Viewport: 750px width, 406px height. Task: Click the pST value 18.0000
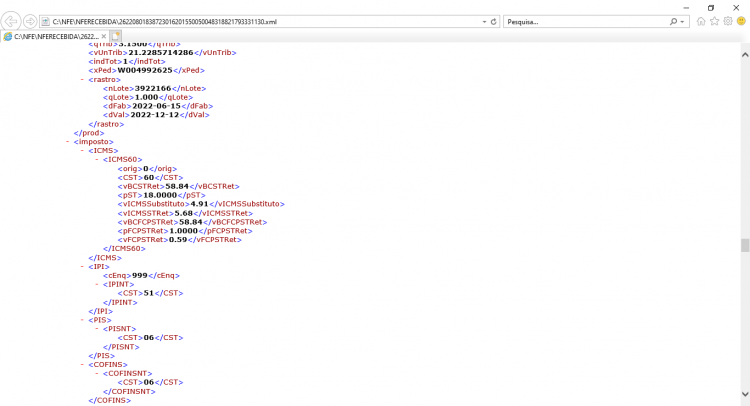pyautogui.click(x=160, y=195)
